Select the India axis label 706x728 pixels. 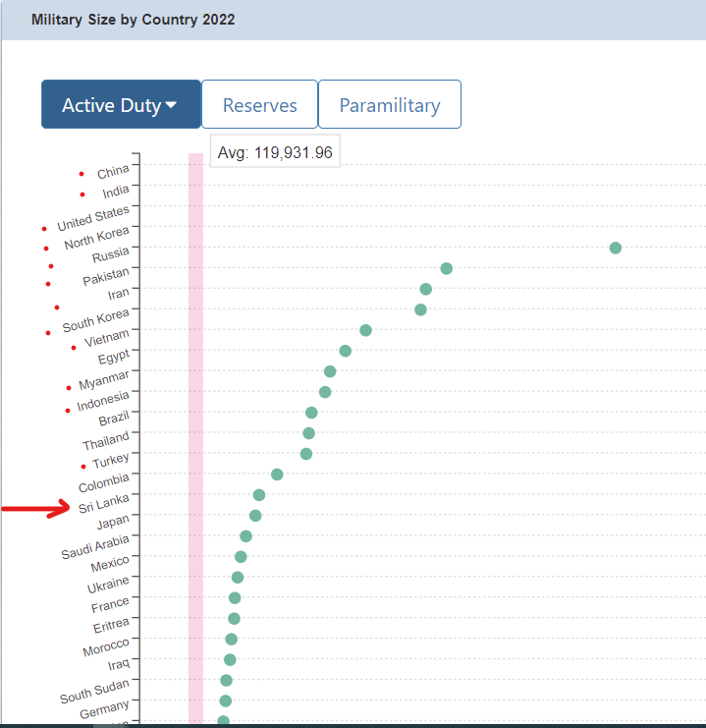[116, 192]
